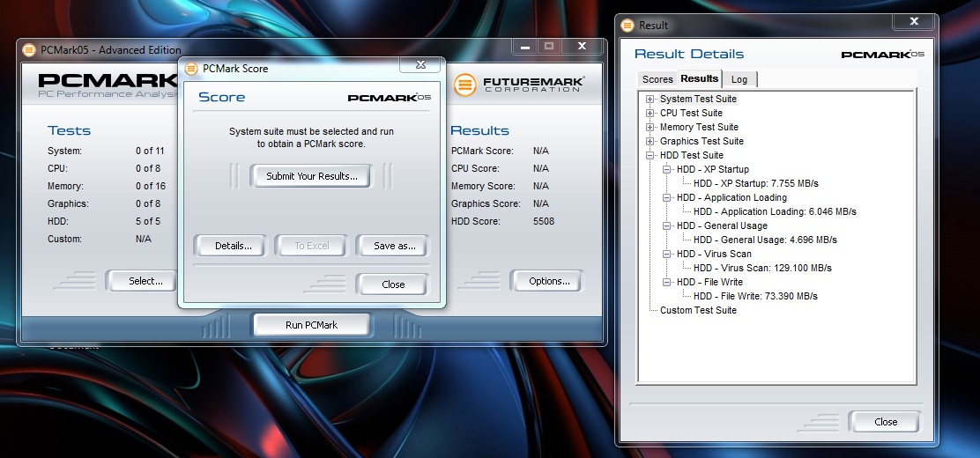This screenshot has width=980, height=458.
Task: Click the System tests '0 of 11' value
Action: point(149,151)
